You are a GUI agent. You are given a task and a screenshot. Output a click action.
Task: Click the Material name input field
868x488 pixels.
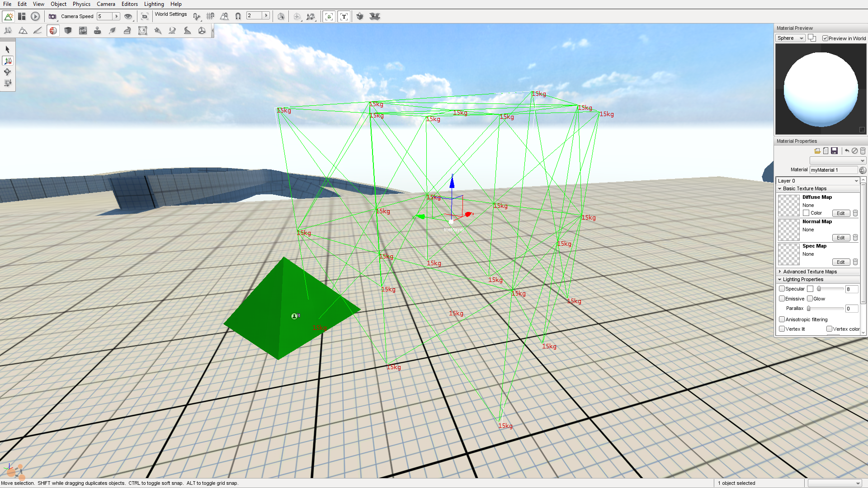coord(833,170)
